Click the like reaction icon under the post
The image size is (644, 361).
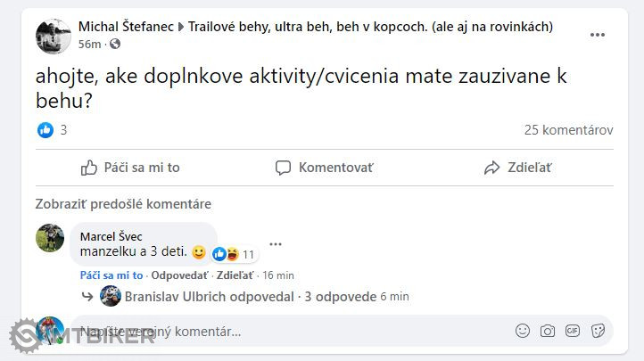(45, 130)
